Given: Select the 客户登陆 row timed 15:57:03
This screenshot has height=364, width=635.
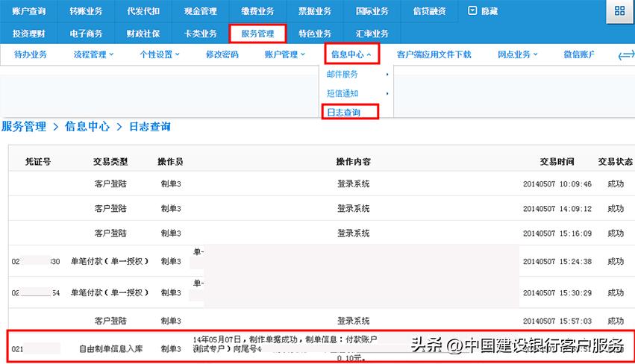Looking at the screenshot, I should (322, 321).
